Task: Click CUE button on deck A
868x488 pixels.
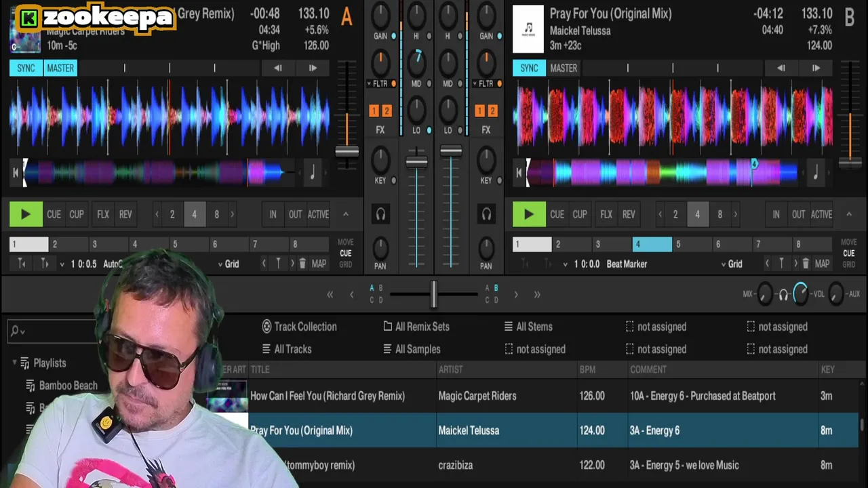Action: tap(54, 214)
